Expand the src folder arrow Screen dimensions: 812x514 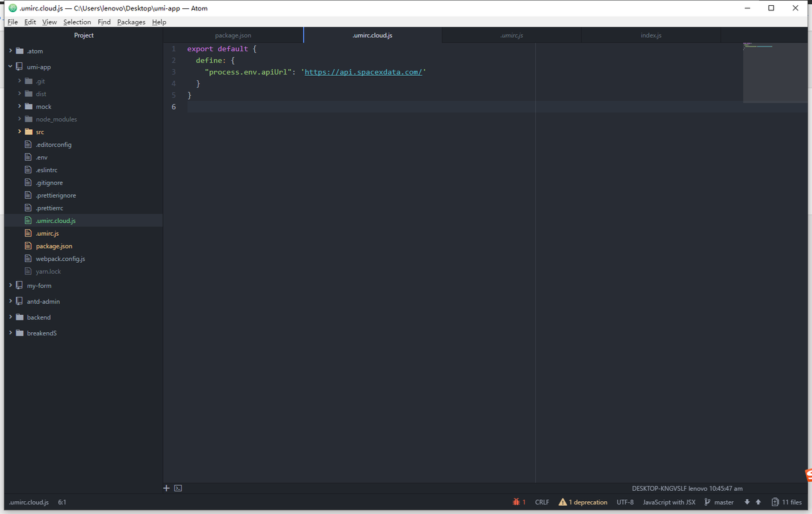(x=19, y=132)
